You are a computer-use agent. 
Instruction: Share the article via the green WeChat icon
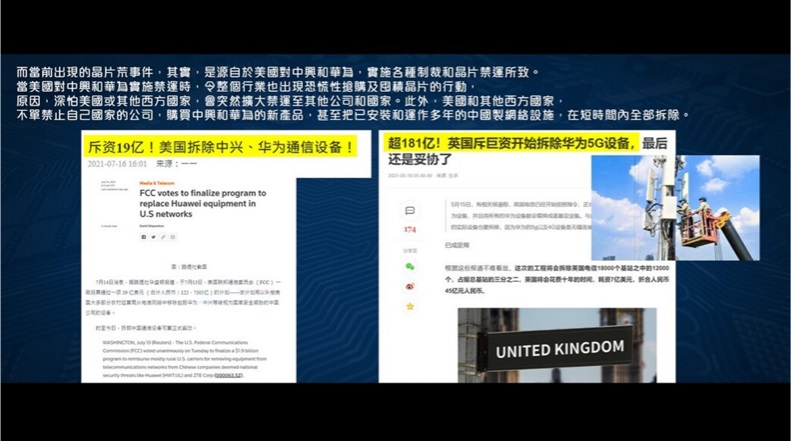(410, 266)
